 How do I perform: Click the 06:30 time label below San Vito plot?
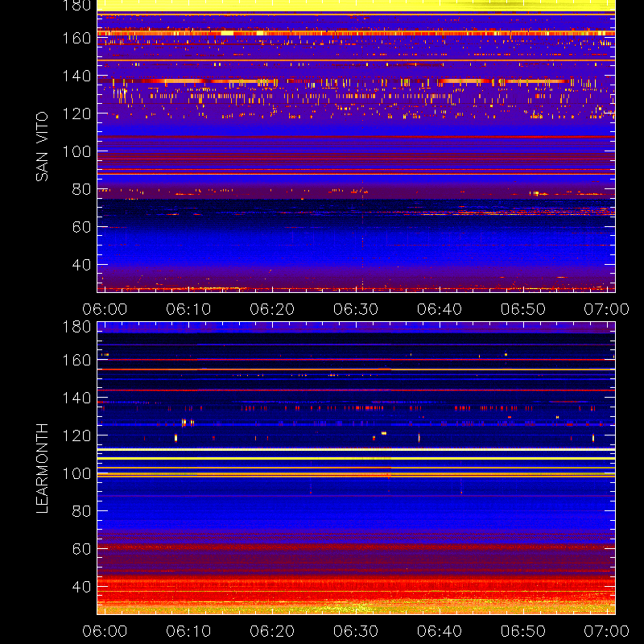tap(356, 309)
